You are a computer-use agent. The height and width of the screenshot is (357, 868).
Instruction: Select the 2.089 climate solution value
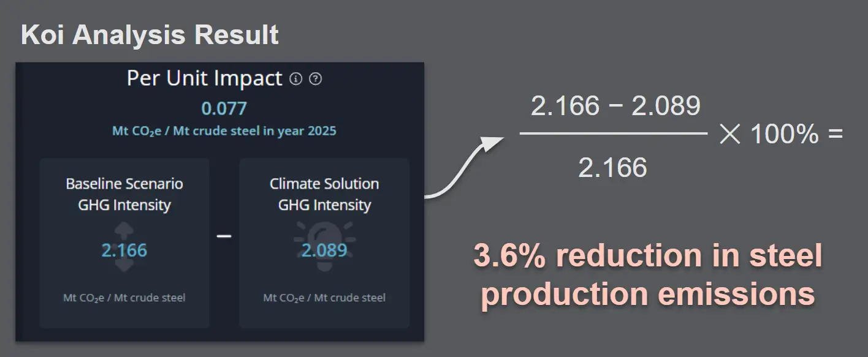(x=324, y=250)
